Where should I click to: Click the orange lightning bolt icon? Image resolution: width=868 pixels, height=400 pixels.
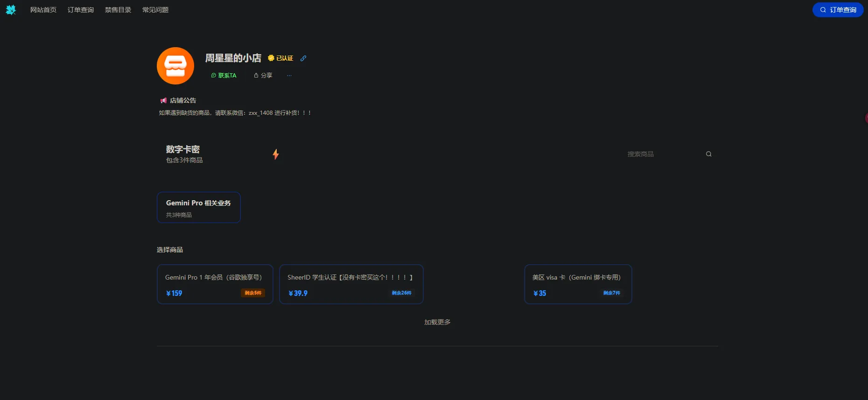[x=276, y=154]
